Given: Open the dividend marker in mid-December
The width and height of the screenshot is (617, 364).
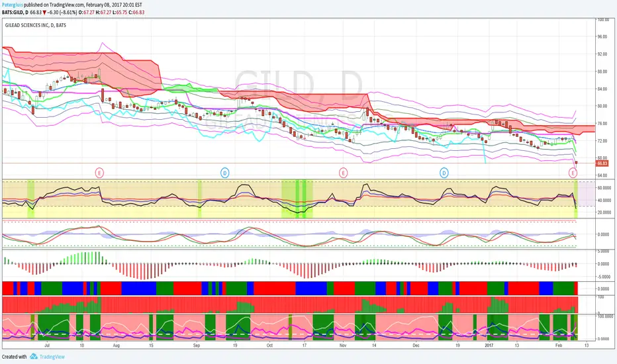Looking at the screenshot, I should click(444, 172).
